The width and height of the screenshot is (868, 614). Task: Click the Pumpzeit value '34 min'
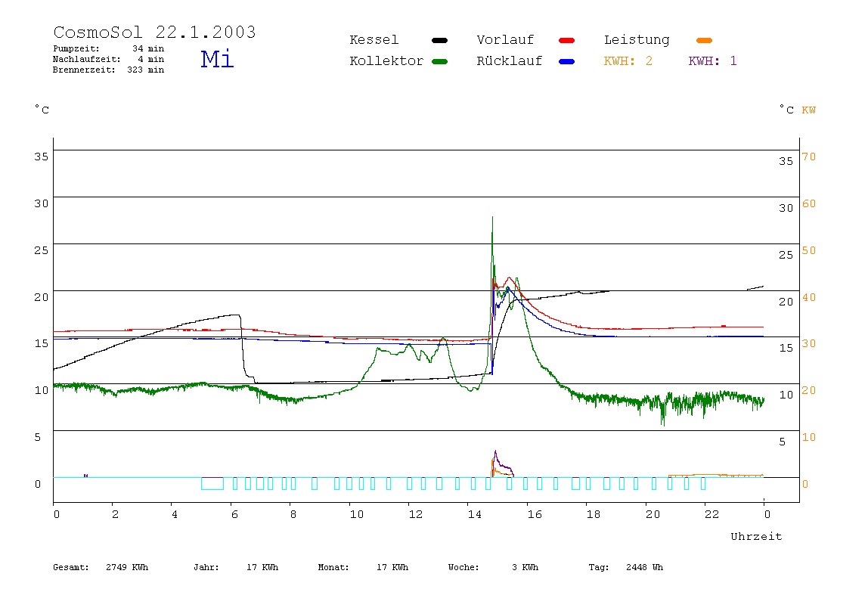coord(147,48)
